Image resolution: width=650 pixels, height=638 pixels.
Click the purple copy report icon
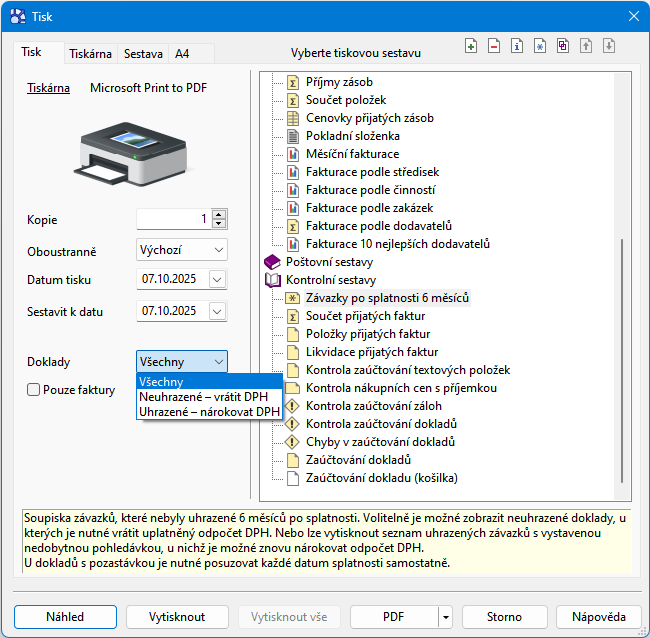(x=563, y=46)
